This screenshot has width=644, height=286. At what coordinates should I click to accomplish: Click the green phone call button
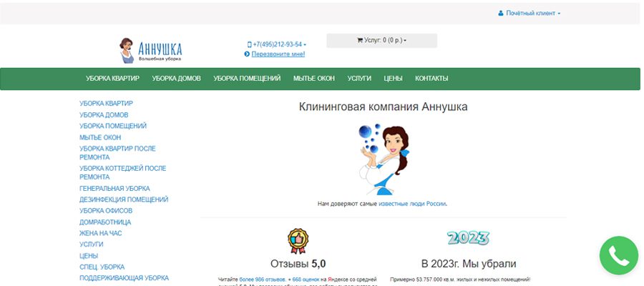point(618,256)
